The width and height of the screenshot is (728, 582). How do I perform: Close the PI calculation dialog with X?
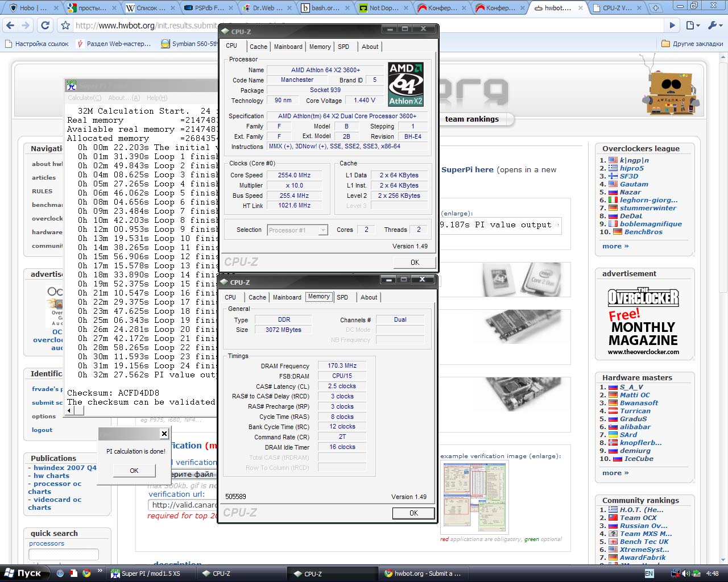coord(164,434)
